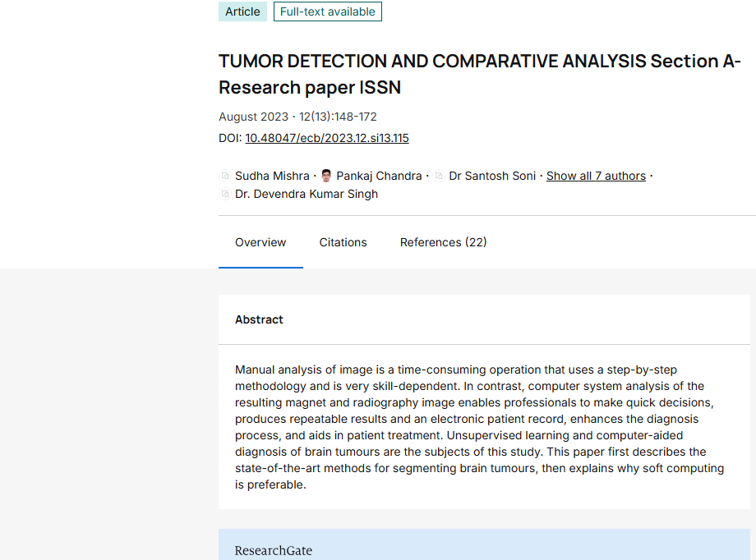Click the Abstract section heading
This screenshot has height=560, width=756.
[259, 319]
